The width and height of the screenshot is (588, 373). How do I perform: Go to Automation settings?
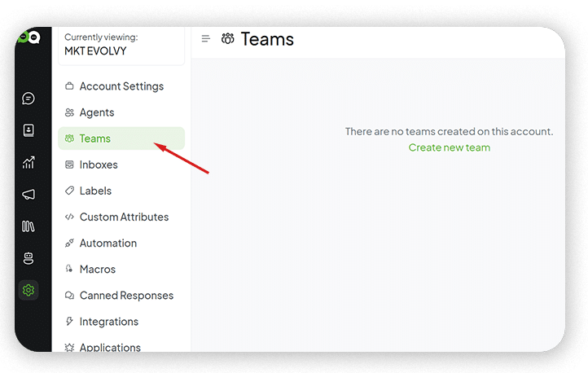[x=108, y=243]
